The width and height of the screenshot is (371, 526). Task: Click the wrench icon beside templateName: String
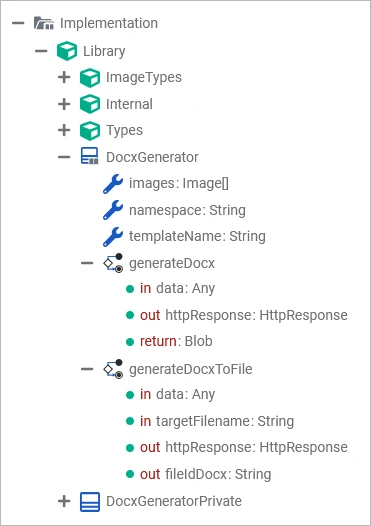(113, 236)
